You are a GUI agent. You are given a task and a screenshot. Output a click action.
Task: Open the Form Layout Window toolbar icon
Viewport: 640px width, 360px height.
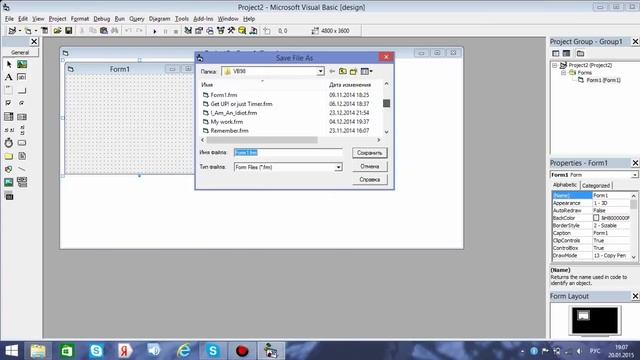click(210, 31)
